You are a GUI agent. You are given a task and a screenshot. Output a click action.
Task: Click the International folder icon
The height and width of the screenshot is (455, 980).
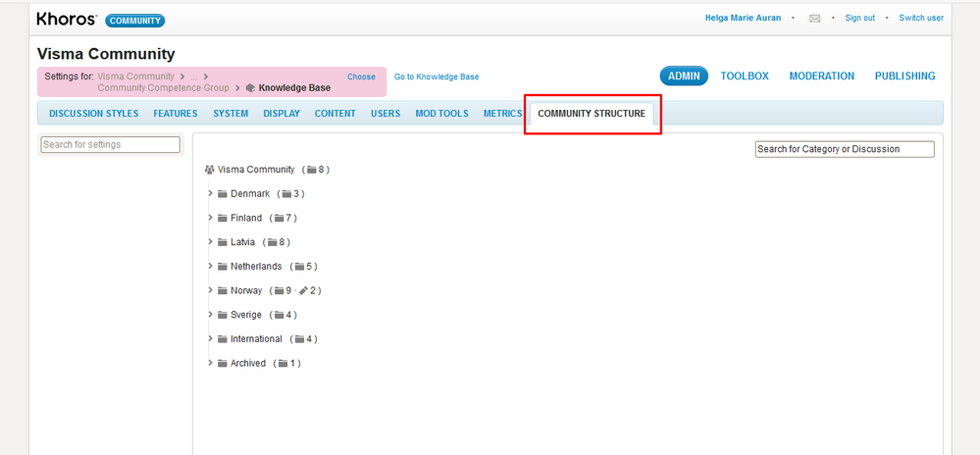tap(222, 338)
